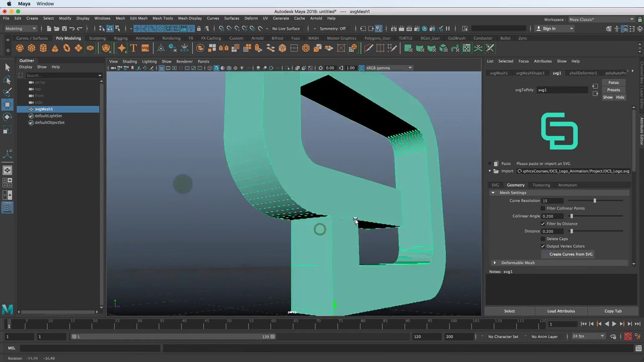Select the Paste radio button
Viewport: 644px width, 362px height.
(490, 163)
